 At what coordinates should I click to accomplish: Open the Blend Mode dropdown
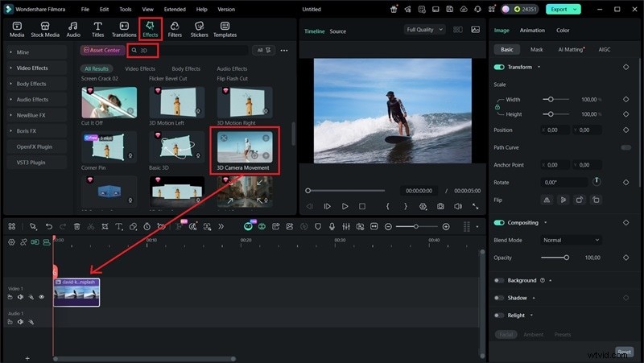[x=571, y=240]
